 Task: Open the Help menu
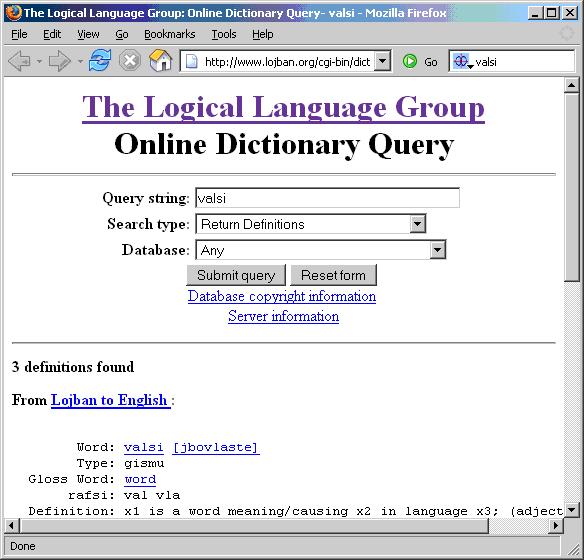[x=263, y=34]
